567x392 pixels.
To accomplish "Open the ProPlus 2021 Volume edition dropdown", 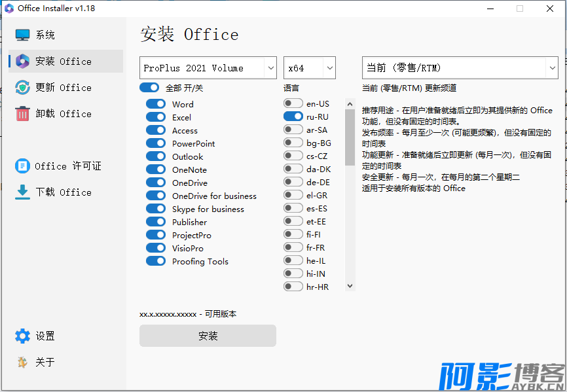I will 208,67.
